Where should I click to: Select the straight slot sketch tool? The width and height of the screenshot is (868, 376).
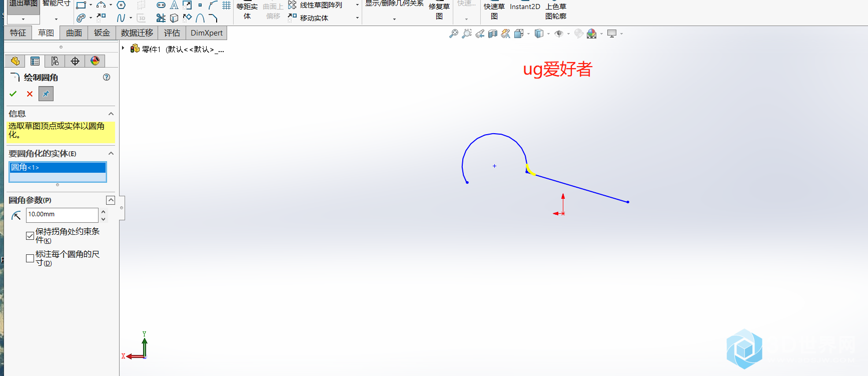click(161, 5)
